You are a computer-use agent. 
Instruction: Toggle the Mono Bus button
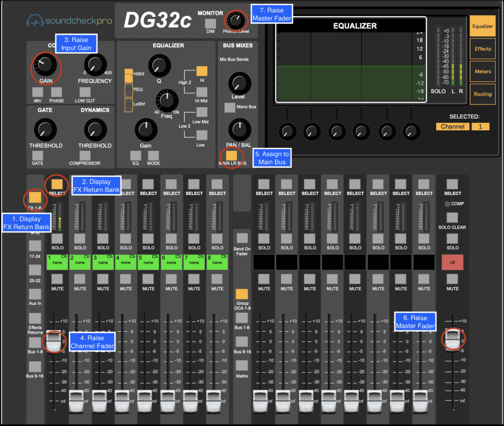[230, 107]
